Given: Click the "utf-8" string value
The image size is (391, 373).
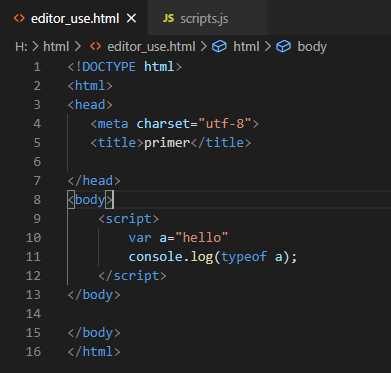Looking at the screenshot, I should click(x=225, y=124).
